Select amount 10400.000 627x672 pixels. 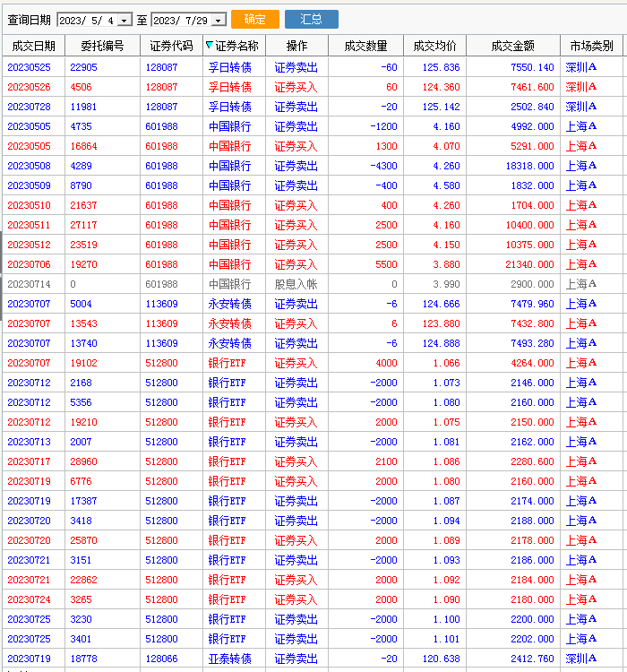coord(529,225)
